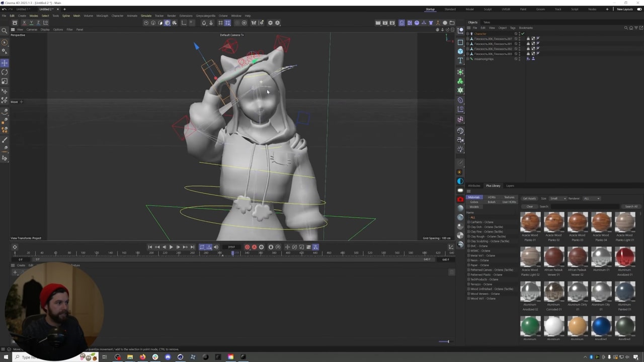This screenshot has height=362, width=644.
Task: Select the Move tool in left toolbar
Action: tap(5, 63)
